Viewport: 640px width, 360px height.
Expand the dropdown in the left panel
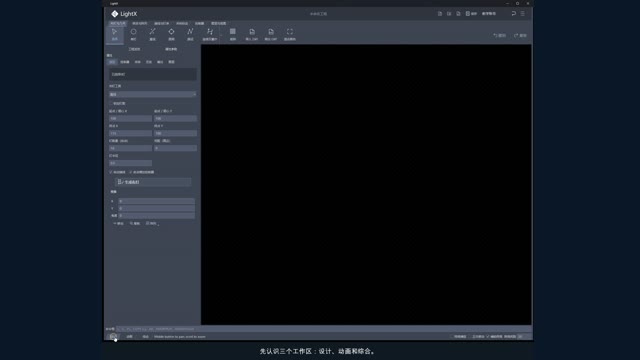pyautogui.click(x=153, y=94)
